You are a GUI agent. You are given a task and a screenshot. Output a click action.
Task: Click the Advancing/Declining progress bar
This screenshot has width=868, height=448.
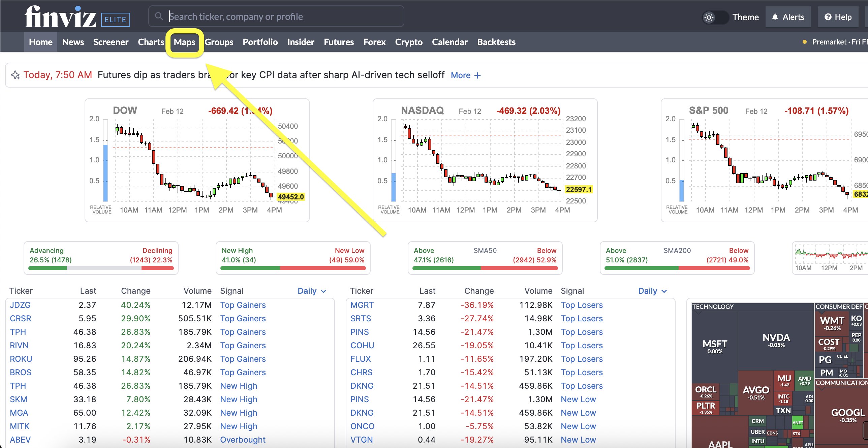101,268
